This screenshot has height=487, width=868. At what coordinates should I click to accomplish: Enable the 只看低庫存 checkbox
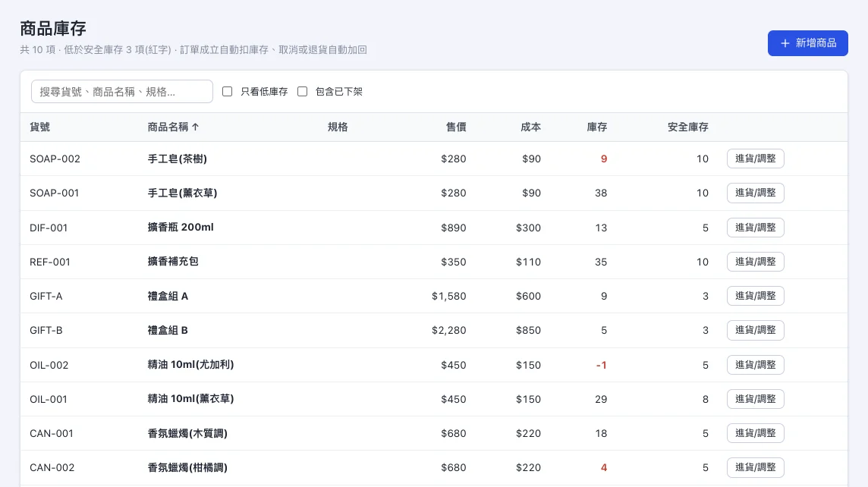(x=227, y=91)
